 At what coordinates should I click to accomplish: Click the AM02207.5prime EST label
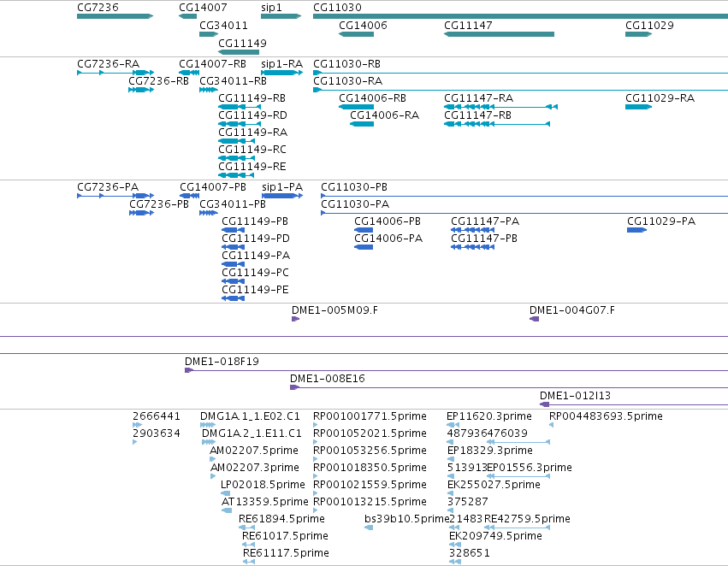(x=254, y=451)
